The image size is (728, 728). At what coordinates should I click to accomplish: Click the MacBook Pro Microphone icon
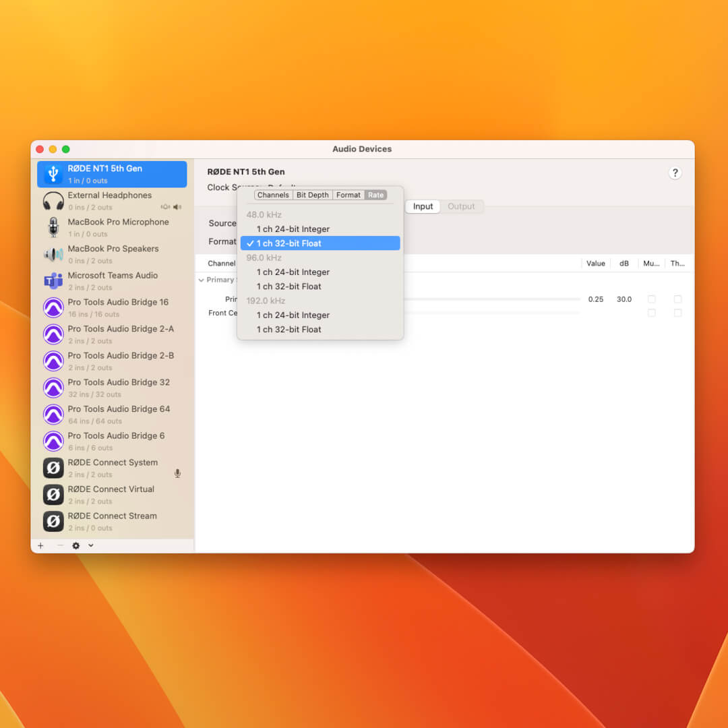53,227
